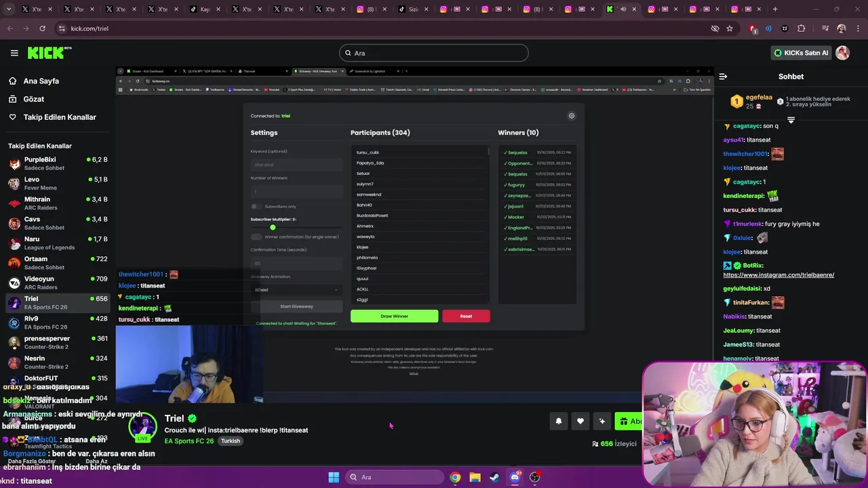Click Triel streamer avatar with LIVE badge

pos(143,427)
